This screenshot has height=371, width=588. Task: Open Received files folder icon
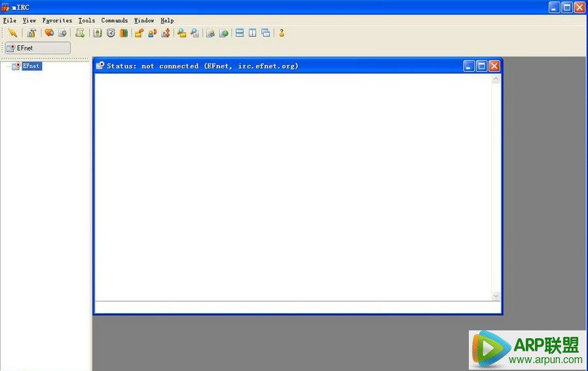tap(182, 33)
